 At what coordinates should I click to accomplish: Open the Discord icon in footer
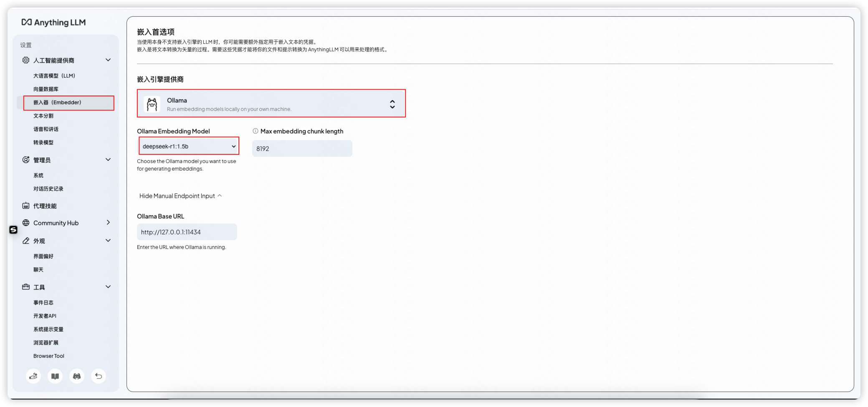[x=77, y=376]
